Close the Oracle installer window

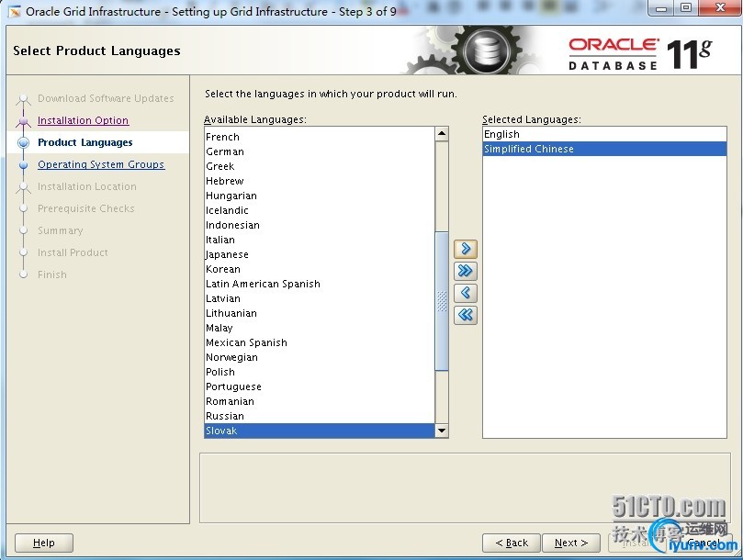click(x=720, y=8)
